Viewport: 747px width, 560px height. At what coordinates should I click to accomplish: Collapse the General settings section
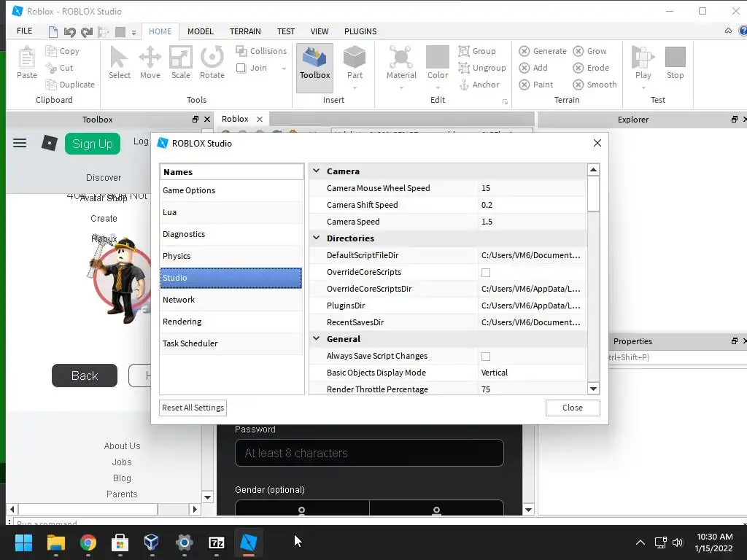point(317,338)
